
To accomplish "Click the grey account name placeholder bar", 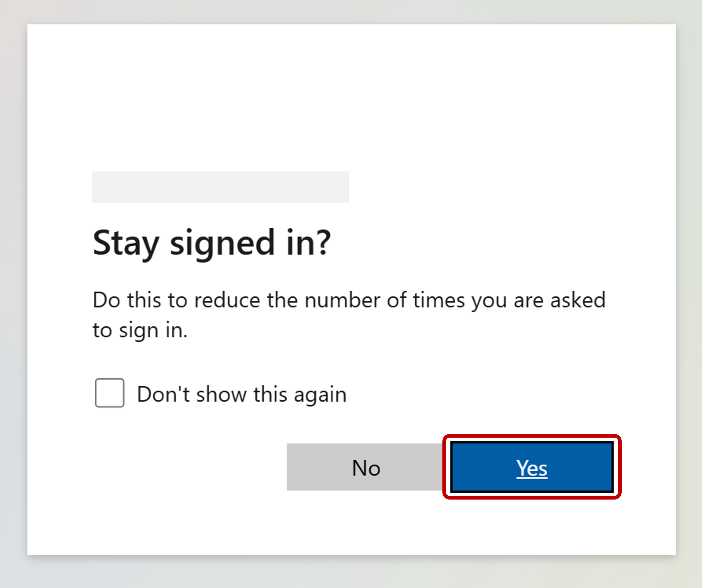I will click(x=221, y=187).
